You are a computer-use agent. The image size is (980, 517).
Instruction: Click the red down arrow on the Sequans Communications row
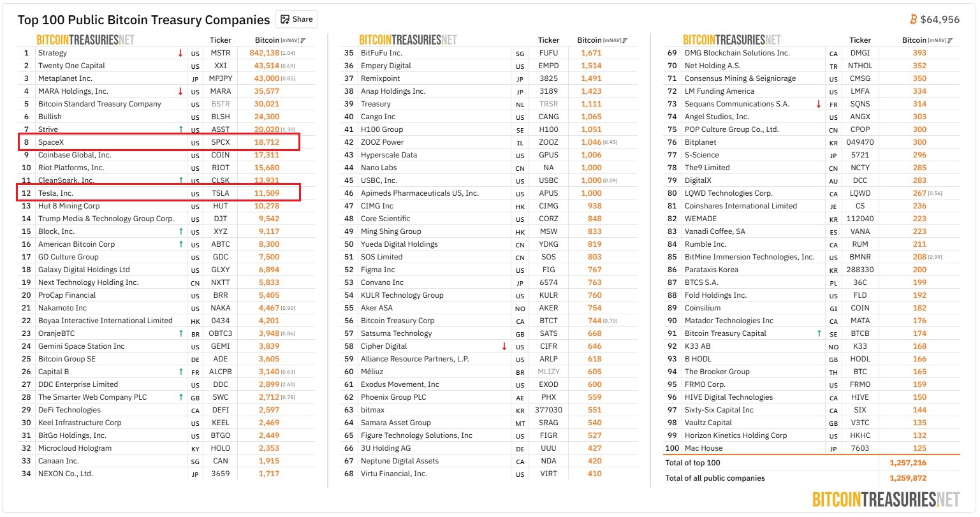pos(819,104)
